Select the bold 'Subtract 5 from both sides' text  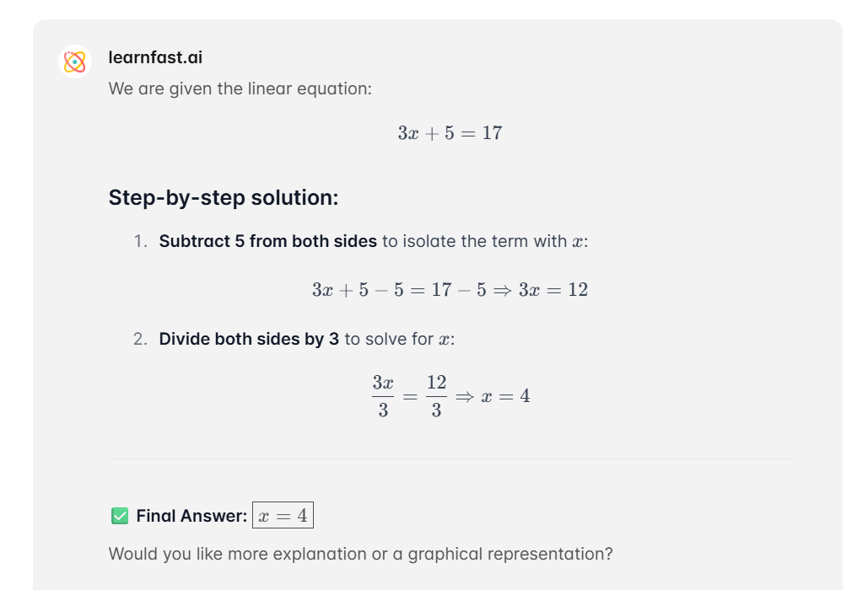point(268,241)
